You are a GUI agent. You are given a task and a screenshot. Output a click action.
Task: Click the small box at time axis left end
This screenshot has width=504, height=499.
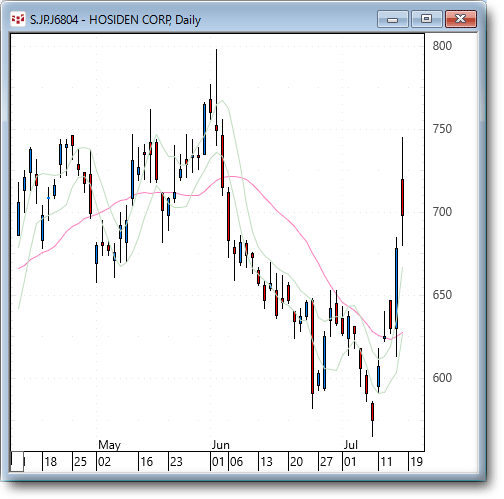17,462
